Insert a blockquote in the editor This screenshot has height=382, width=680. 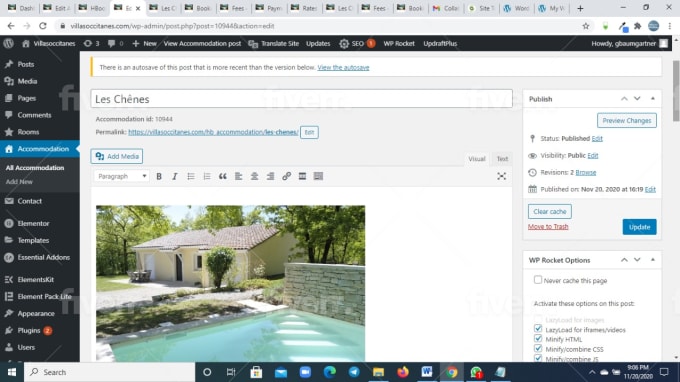point(222,176)
